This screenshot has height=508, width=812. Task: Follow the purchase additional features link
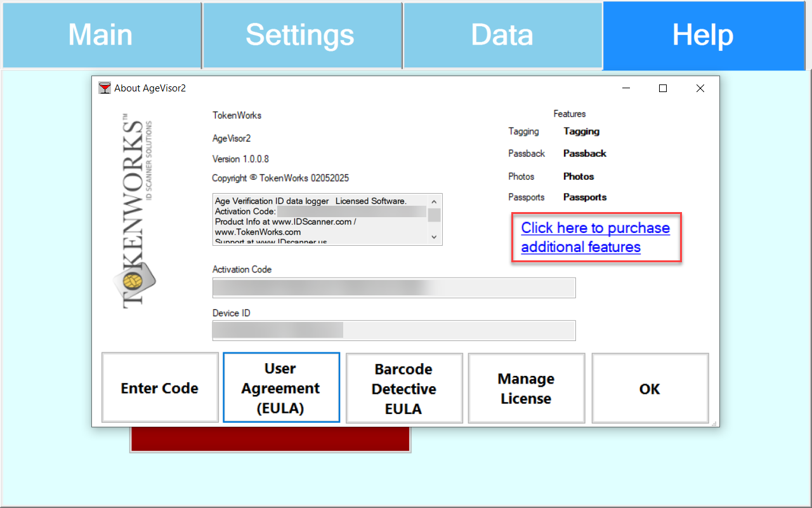coord(596,237)
